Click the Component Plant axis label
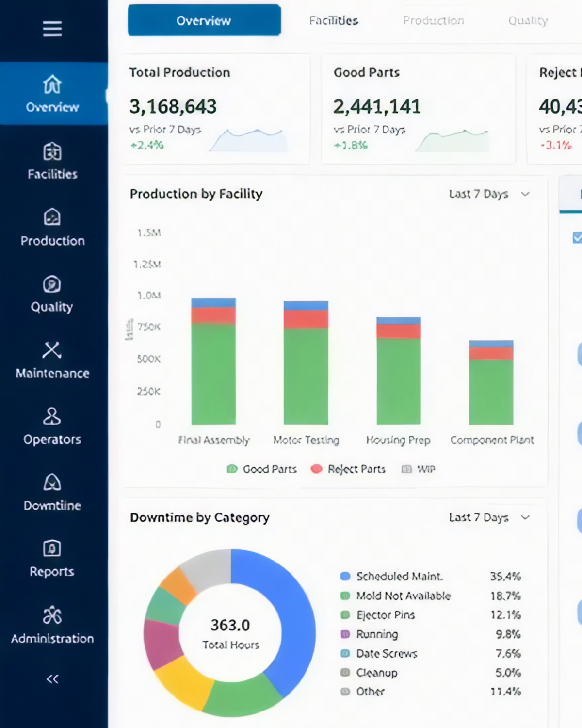582x728 pixels. click(x=492, y=440)
